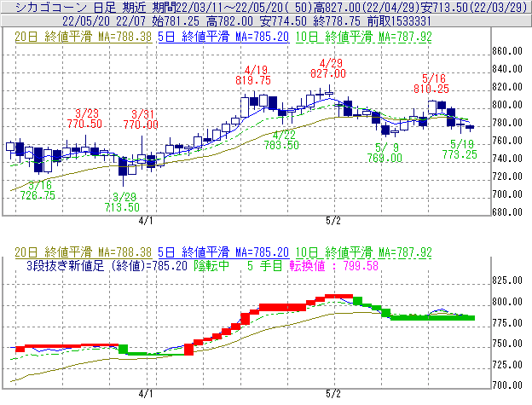Click the 3/31 770.00 peak label
The image size is (532, 405).
(141, 119)
